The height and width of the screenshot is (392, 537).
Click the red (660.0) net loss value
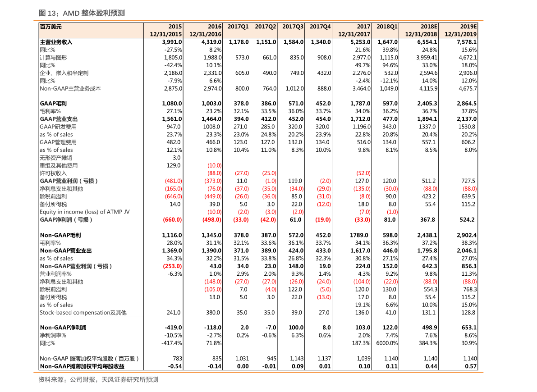(172, 220)
